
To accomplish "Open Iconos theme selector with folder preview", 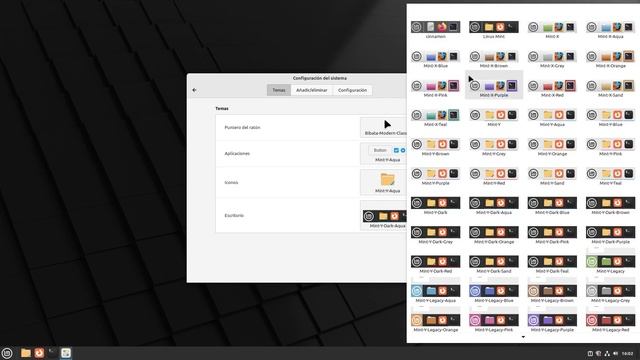I will [383, 182].
